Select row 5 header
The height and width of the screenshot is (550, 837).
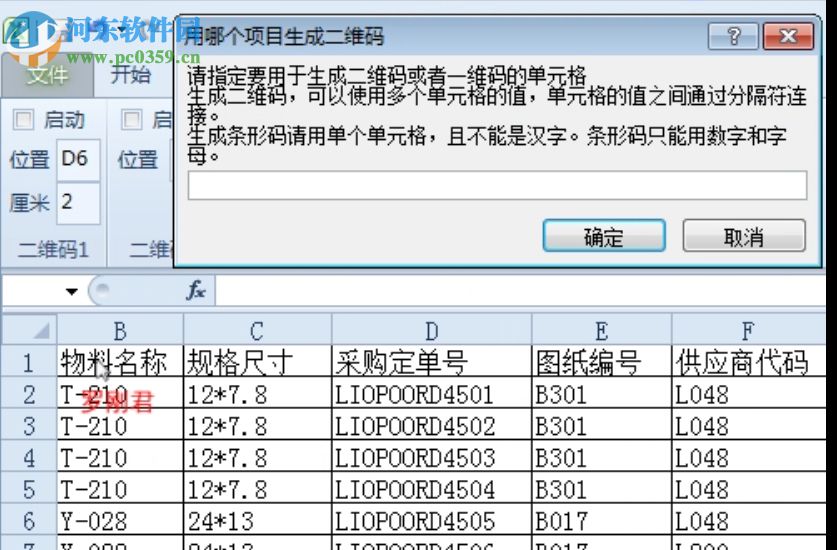[x=29, y=489]
